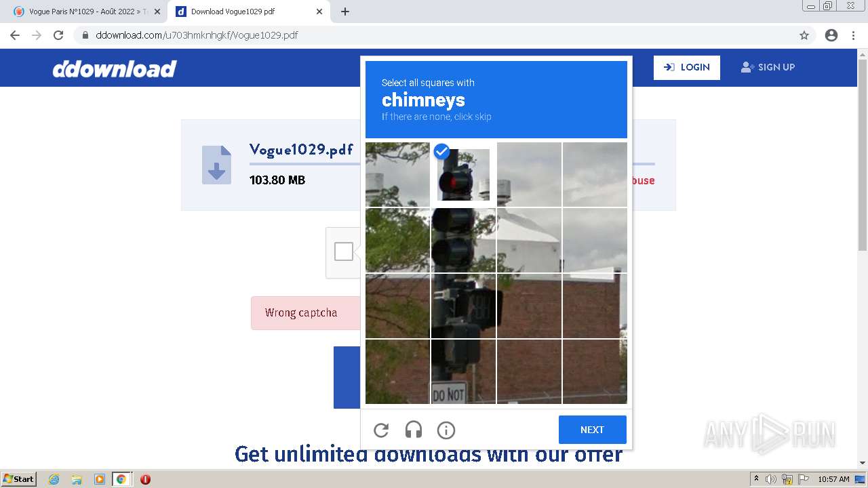Go forward in browser history
The image size is (868, 488).
(x=37, y=35)
